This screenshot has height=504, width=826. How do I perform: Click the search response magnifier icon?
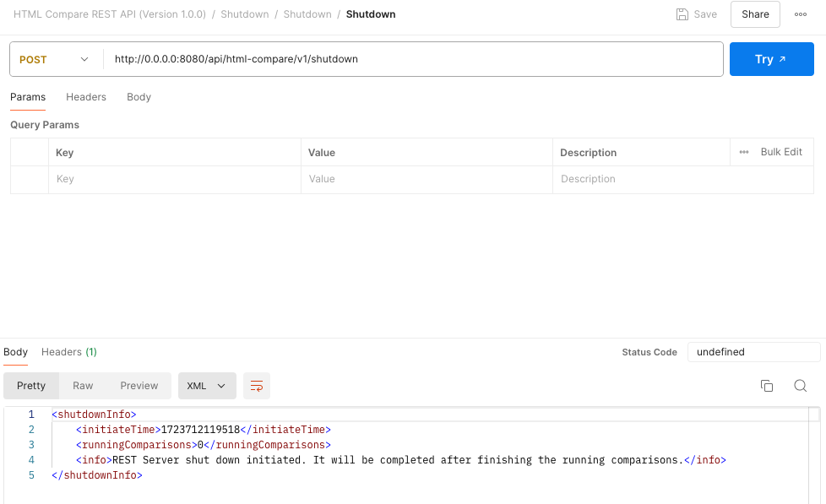click(x=800, y=386)
